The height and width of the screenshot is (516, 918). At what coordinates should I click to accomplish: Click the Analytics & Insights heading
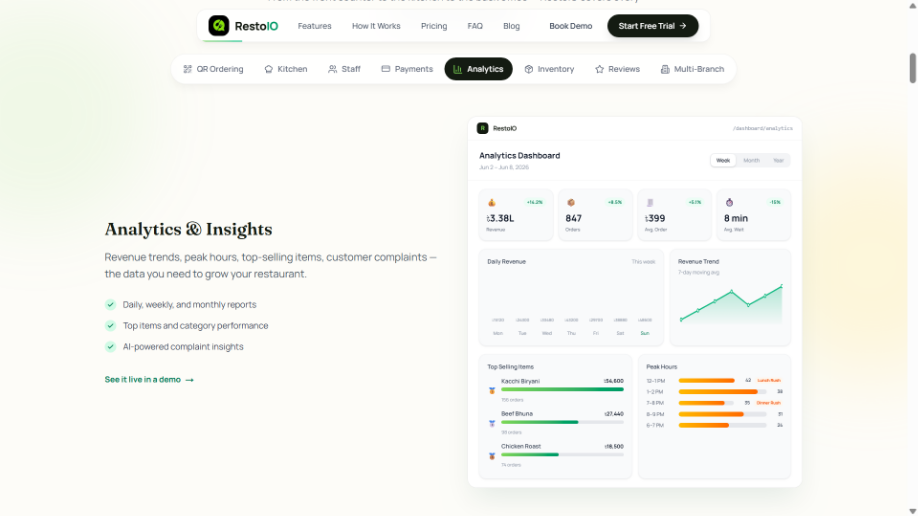click(x=189, y=229)
